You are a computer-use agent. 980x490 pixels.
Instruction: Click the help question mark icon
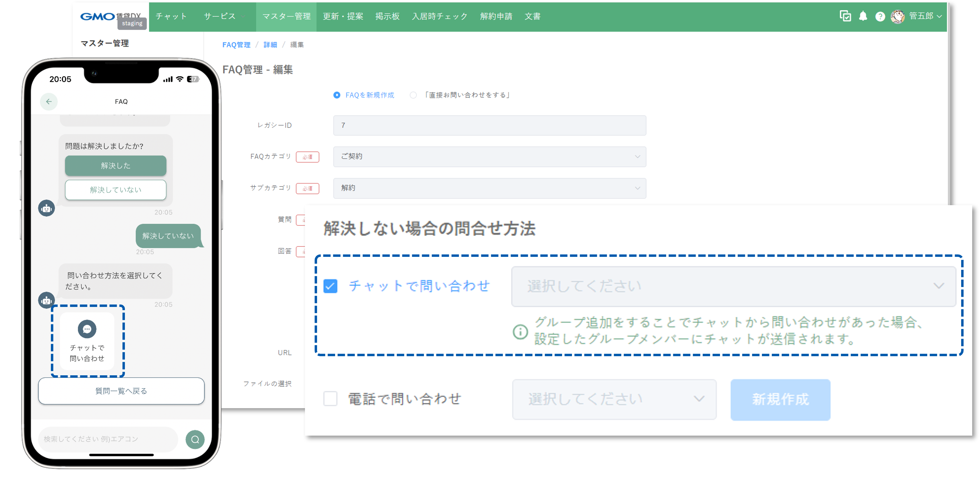point(880,16)
